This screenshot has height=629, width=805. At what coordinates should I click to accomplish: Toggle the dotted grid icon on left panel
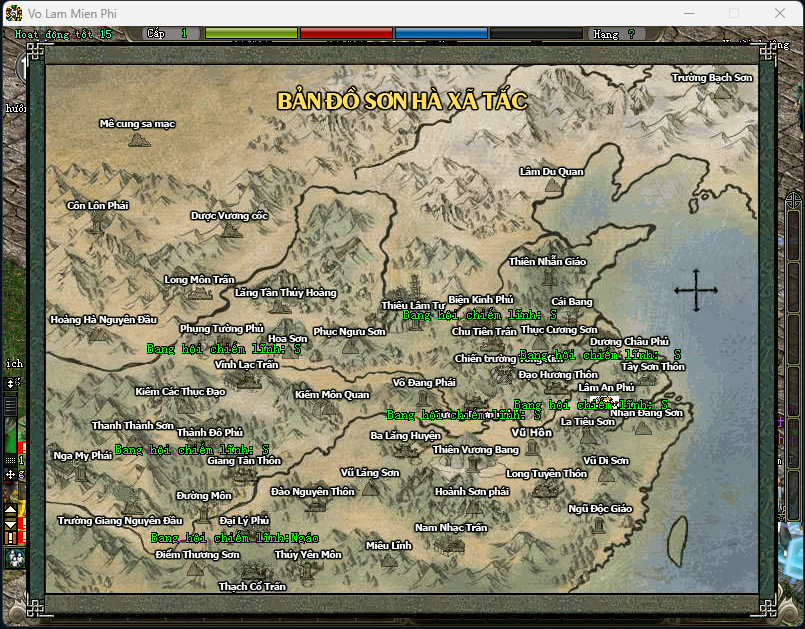click(x=10, y=460)
